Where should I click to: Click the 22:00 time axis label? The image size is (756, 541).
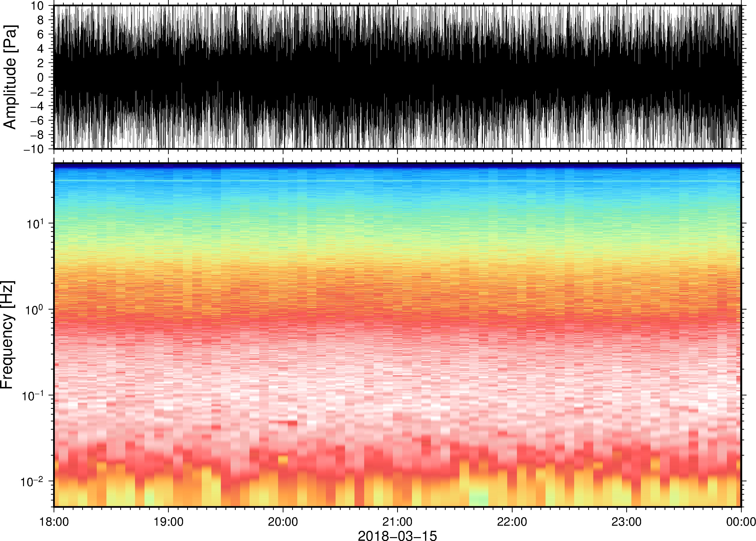click(512, 522)
